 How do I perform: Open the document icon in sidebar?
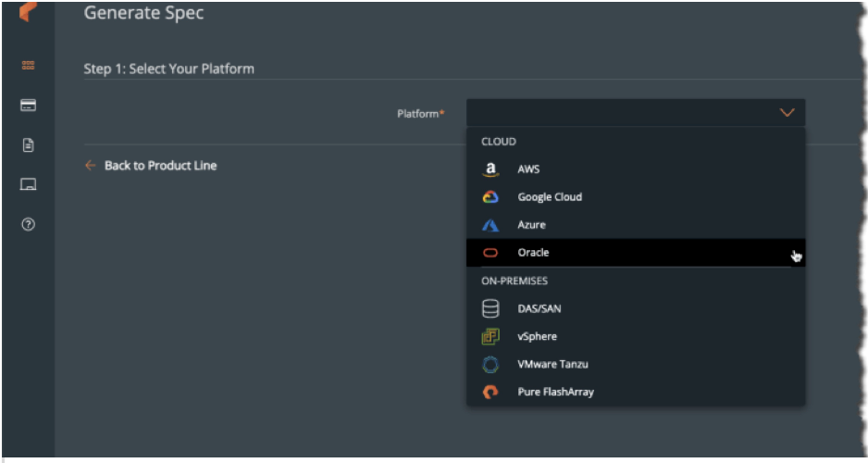28,145
